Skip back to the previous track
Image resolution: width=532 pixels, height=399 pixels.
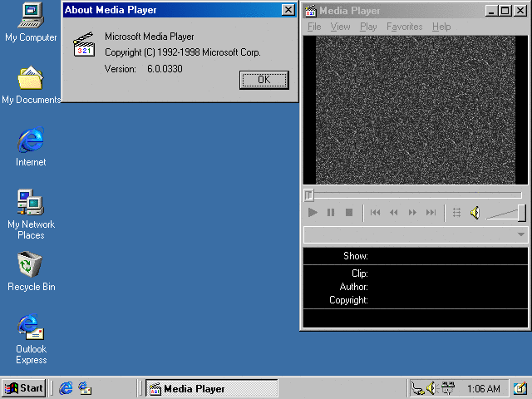[375, 213]
